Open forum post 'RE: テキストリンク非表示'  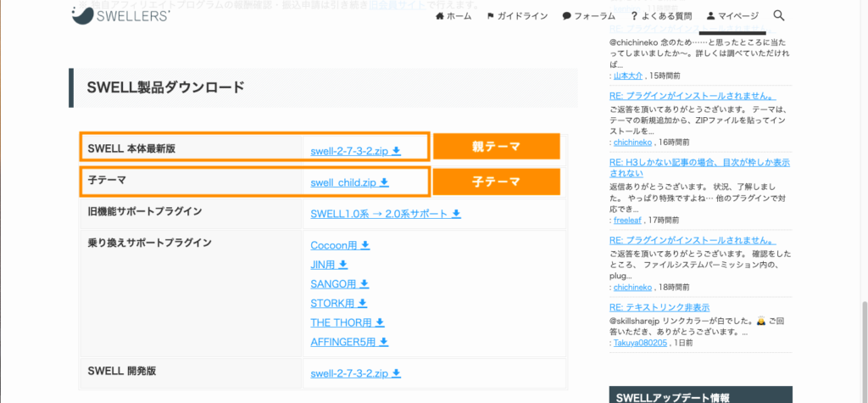659,307
